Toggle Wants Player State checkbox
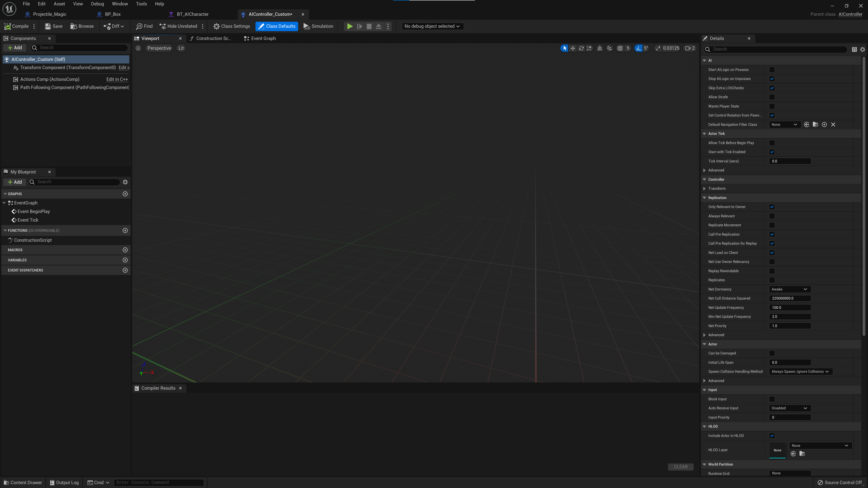 coord(772,106)
